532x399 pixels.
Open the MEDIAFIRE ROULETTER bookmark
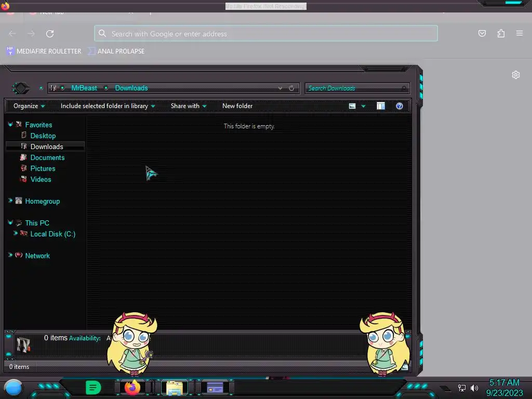point(44,51)
